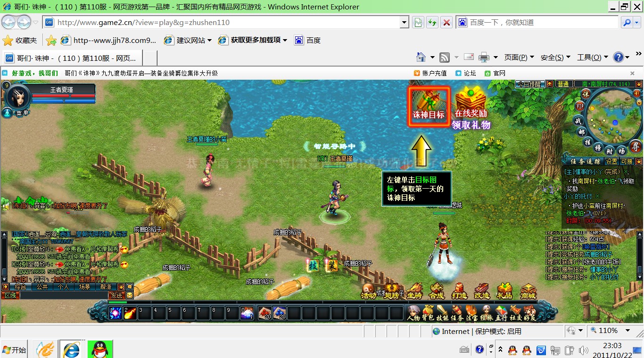
Task: Open the 好友 friends panel
Action: [x=530, y=313]
